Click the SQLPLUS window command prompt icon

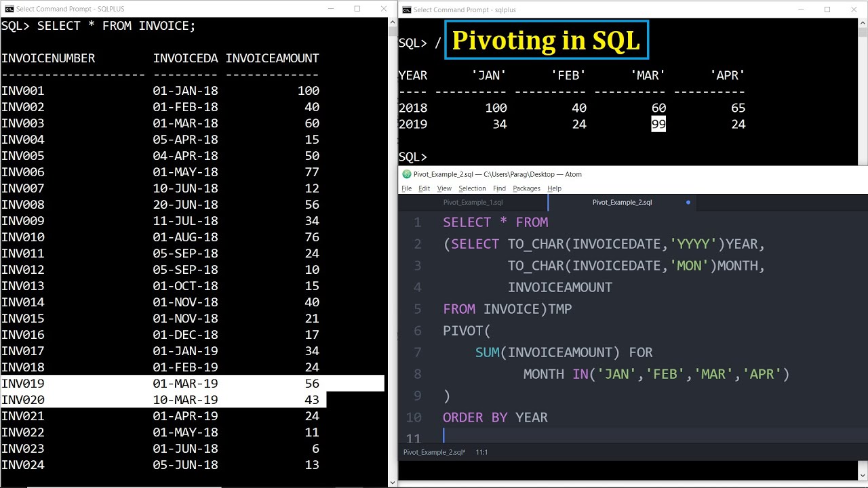(x=9, y=9)
